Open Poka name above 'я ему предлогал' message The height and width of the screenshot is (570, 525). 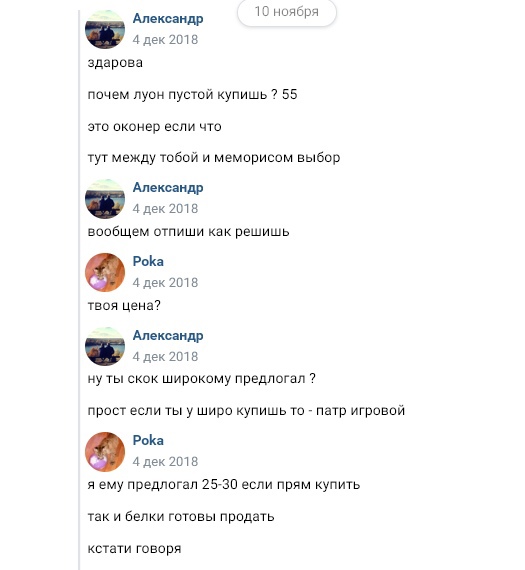point(148,440)
